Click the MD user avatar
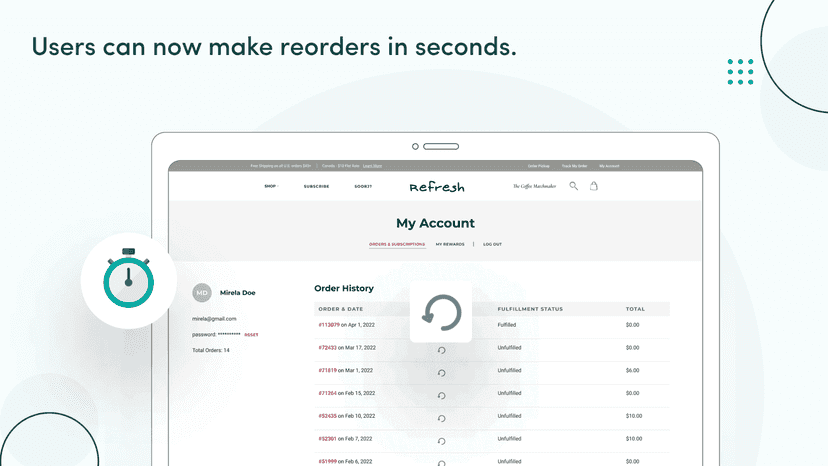The width and height of the screenshot is (828, 466). (202, 293)
